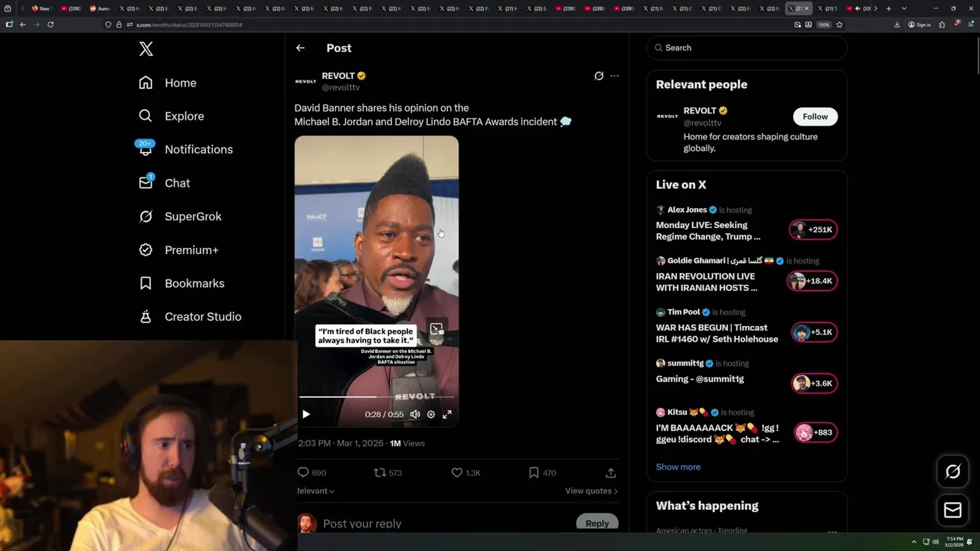Click the Grok icon on the REVOLT post

[599, 76]
